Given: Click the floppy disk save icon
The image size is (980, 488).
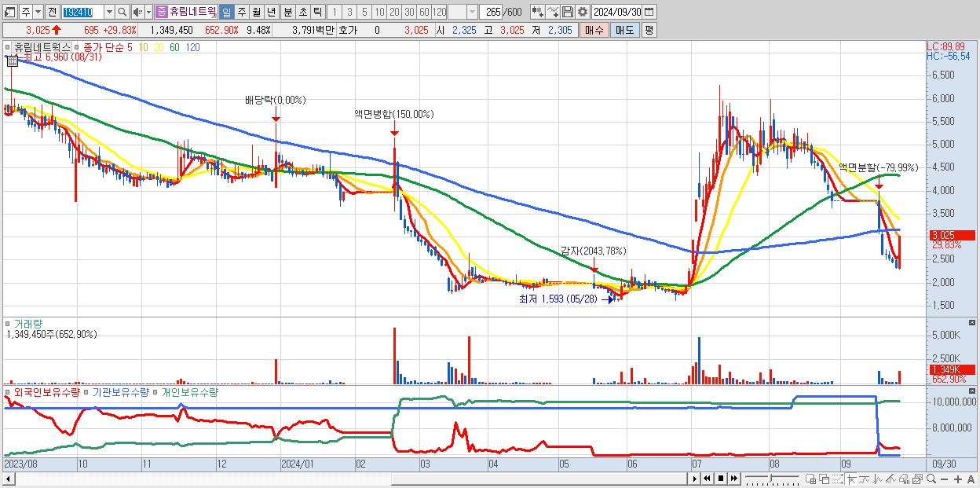Looking at the screenshot, I should 568,12.
